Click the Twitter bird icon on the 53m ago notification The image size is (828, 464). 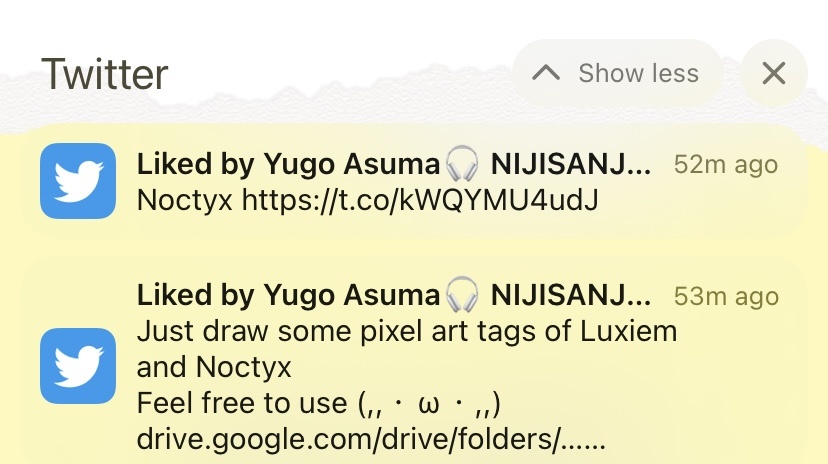point(78,366)
